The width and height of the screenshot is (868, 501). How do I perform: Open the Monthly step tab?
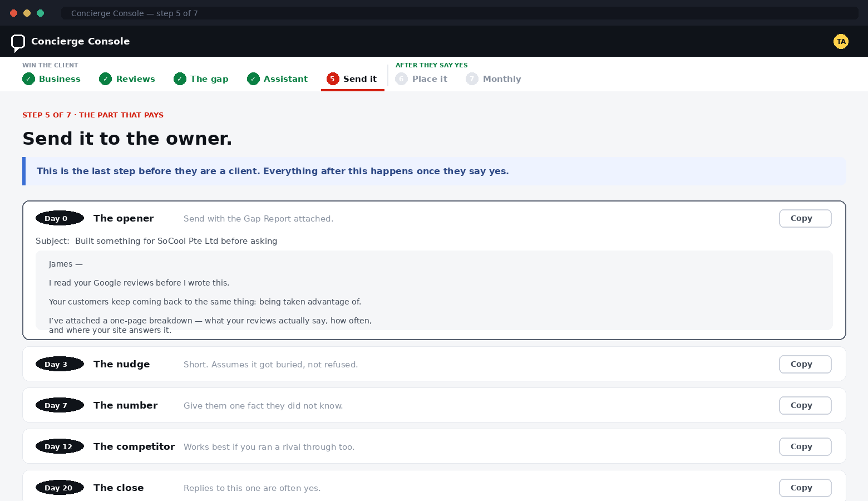[x=494, y=79]
